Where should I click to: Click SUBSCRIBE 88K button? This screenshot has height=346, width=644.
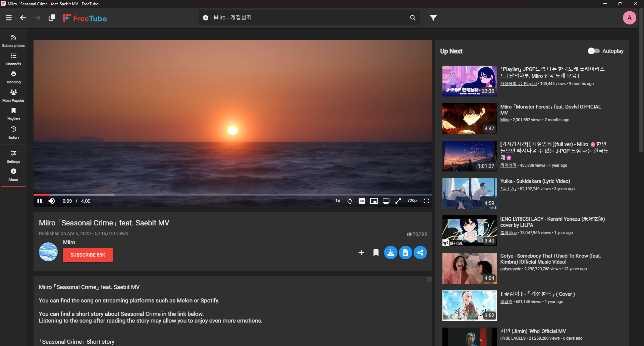(88, 255)
